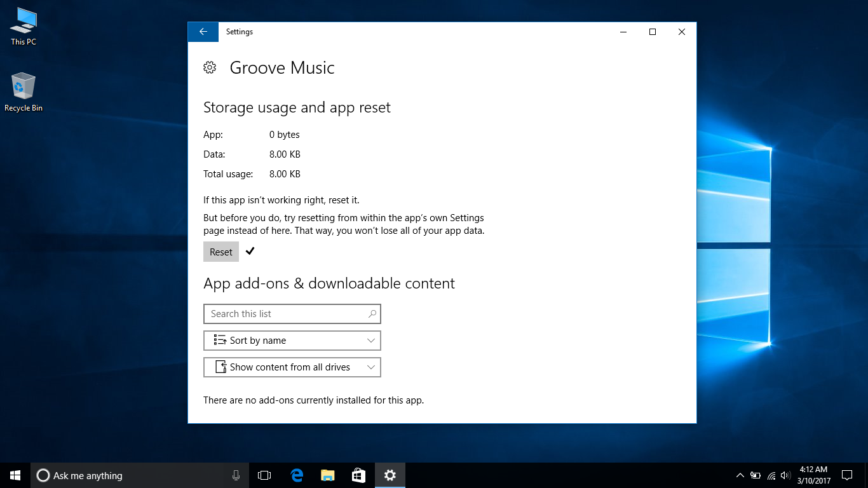Click the Cortana microphone icon

[x=236, y=475]
